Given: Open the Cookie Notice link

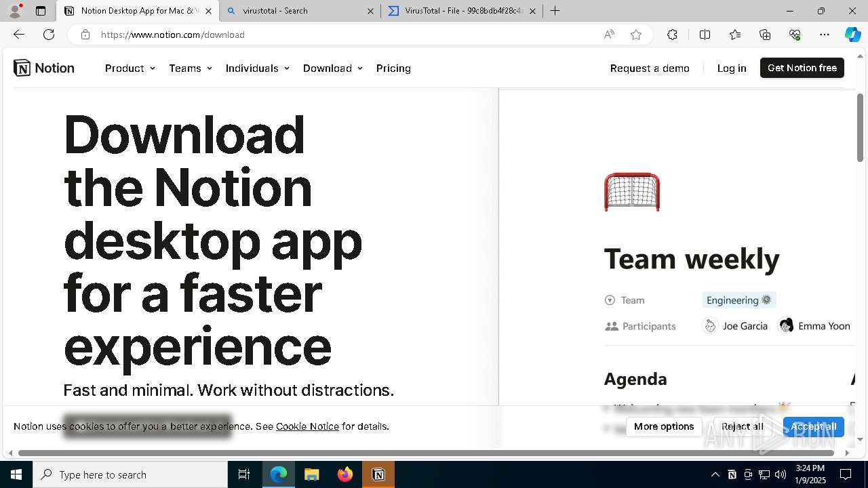Looking at the screenshot, I should tap(307, 426).
